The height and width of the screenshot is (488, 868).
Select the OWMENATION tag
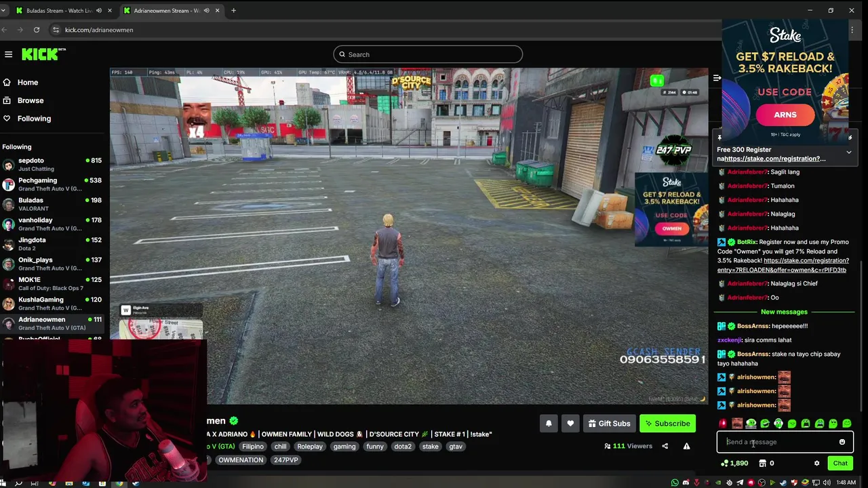241,460
